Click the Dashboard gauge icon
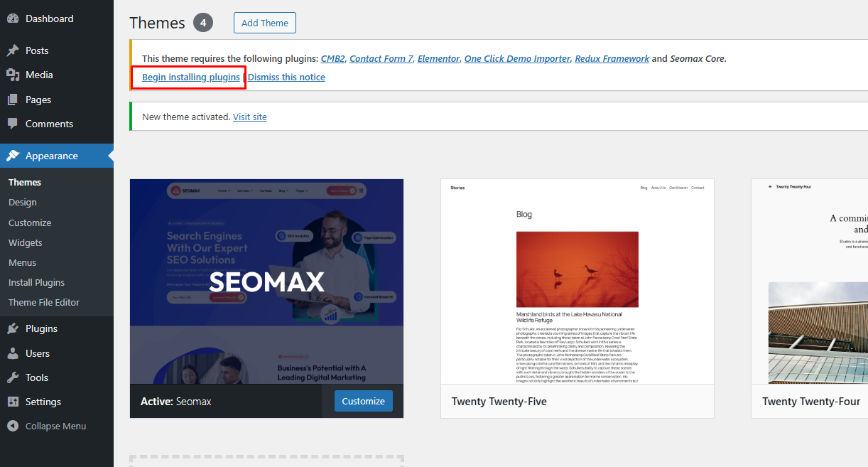This screenshot has width=868, height=467. click(x=13, y=19)
